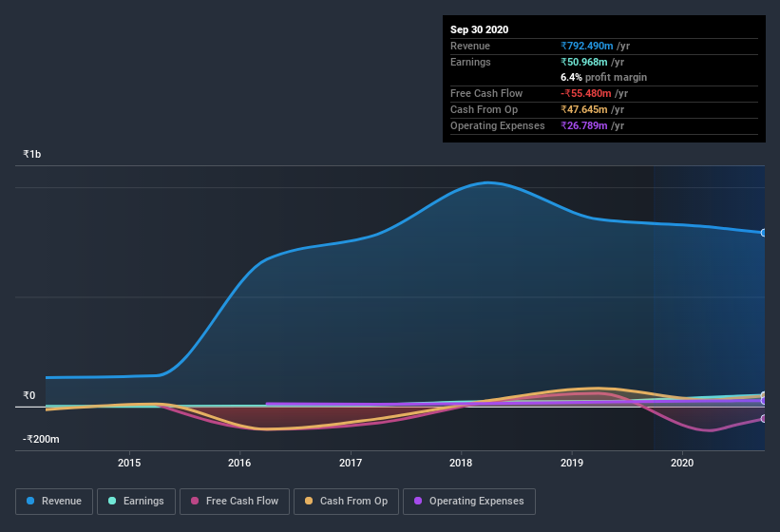Click the ₹792.490m Revenue value in tooltip
Screen dimensions: 780x532
[x=588, y=46]
